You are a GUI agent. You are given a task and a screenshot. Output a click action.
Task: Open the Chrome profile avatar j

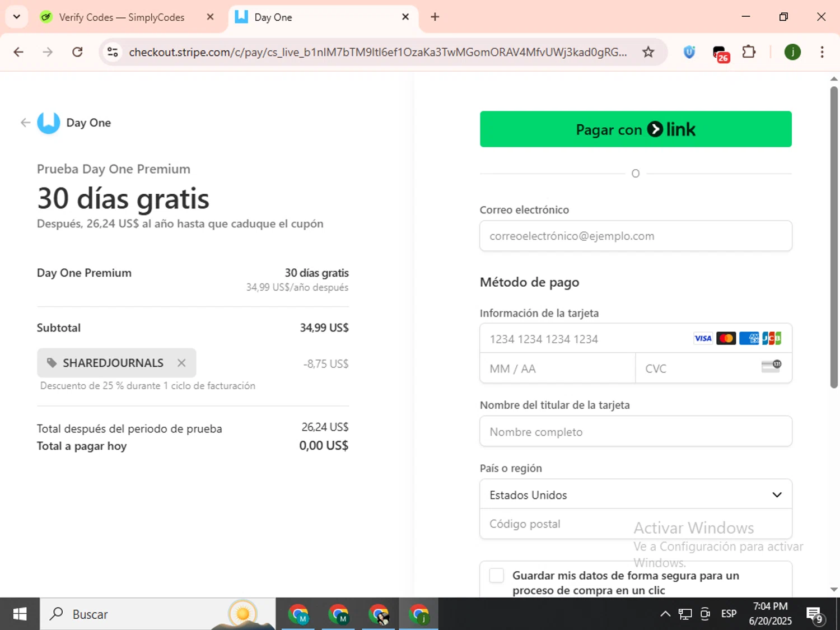point(792,52)
